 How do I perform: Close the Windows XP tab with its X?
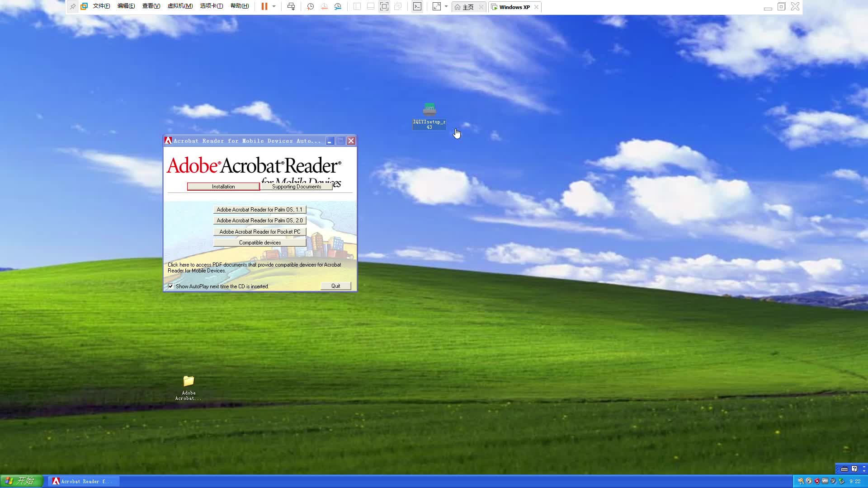click(536, 7)
